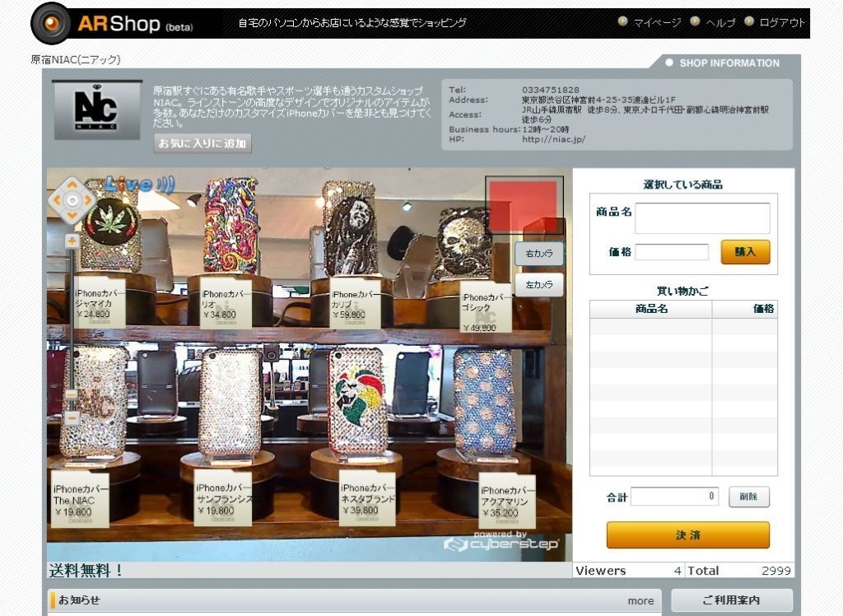The height and width of the screenshot is (616, 843).
Task: Click the お気に入りに追加 button
Action: pyautogui.click(x=203, y=143)
